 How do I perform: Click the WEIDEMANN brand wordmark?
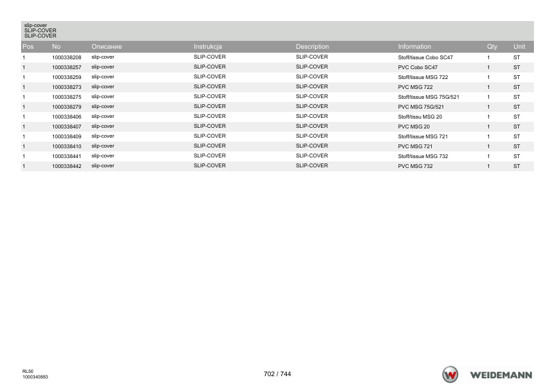pos(501,375)
